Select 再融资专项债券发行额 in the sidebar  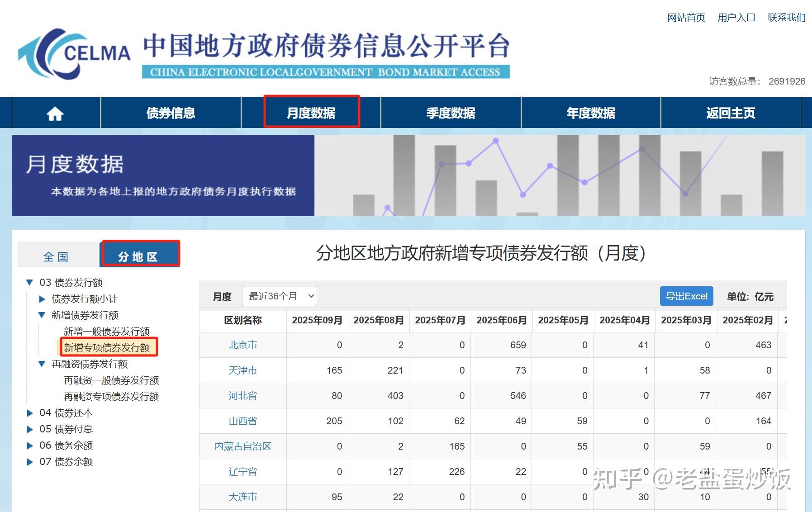[x=111, y=397]
